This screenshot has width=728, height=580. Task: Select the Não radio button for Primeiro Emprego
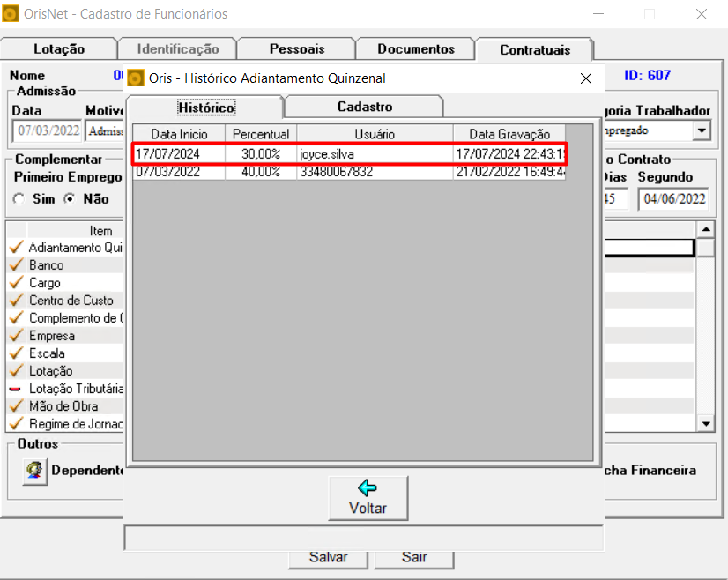tap(70, 199)
